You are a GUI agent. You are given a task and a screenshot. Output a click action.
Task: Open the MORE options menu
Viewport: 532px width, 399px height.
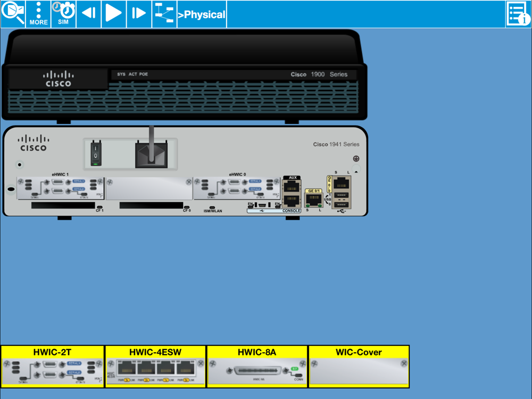(x=38, y=14)
